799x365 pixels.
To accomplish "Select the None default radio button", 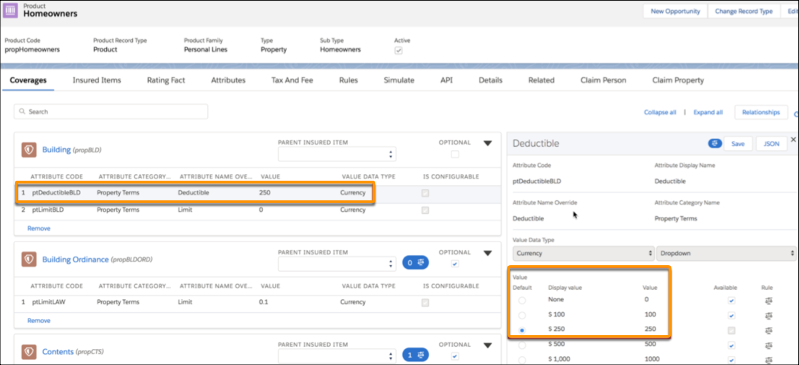I will pyautogui.click(x=522, y=301).
